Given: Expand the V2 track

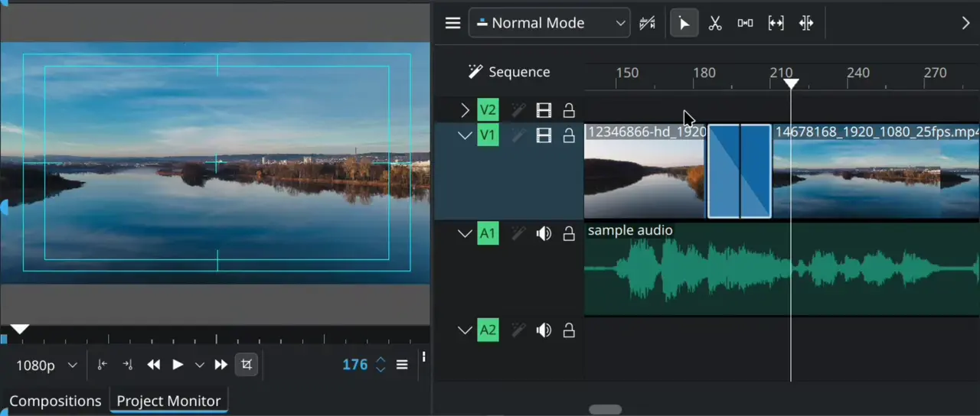Looking at the screenshot, I should pos(465,111).
